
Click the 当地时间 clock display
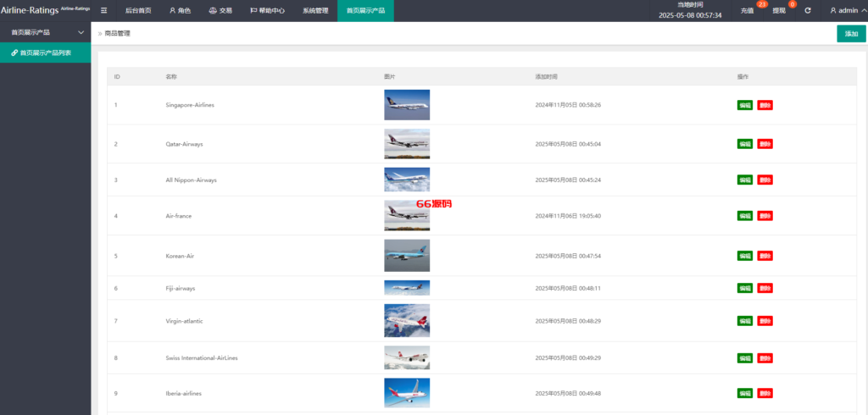point(690,10)
